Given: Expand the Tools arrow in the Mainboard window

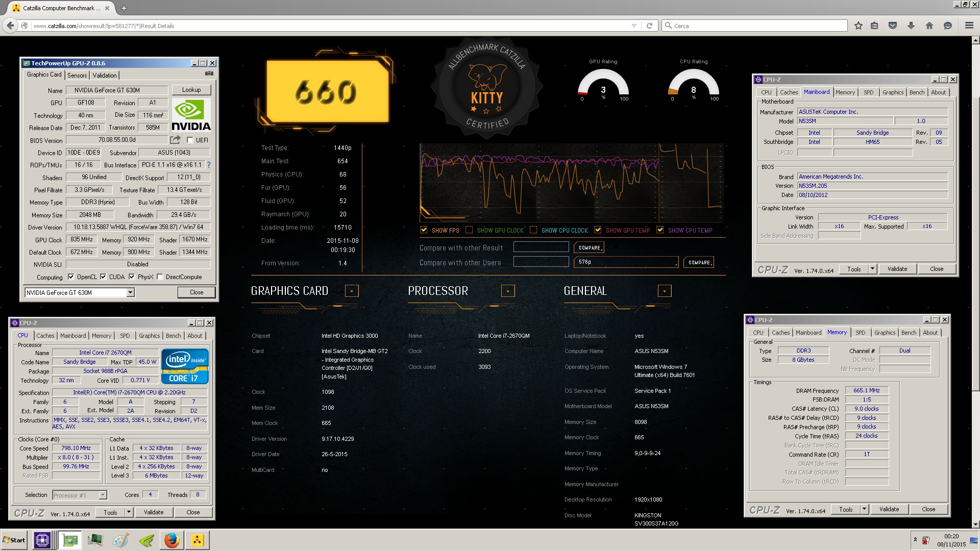Looking at the screenshot, I should point(872,269).
